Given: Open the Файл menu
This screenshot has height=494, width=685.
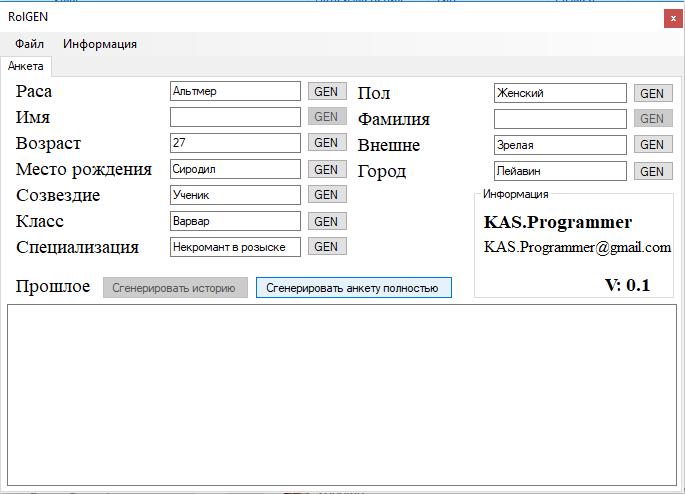Looking at the screenshot, I should 29,44.
